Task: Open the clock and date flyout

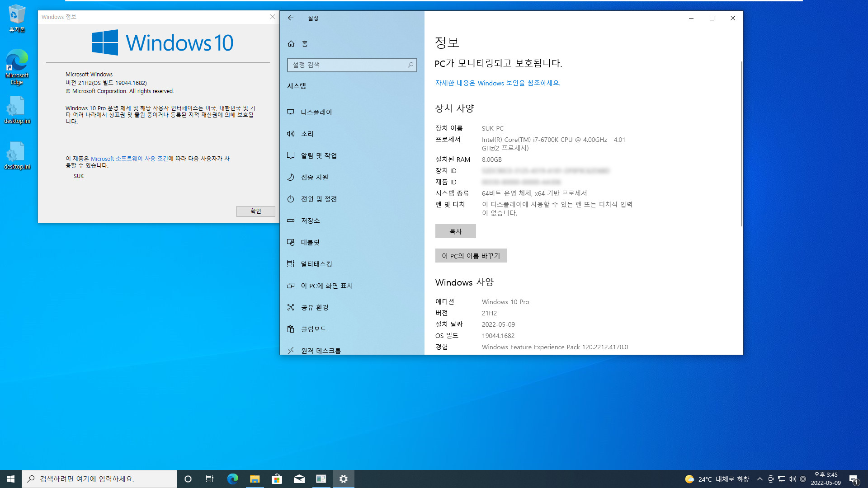Action: [x=826, y=479]
